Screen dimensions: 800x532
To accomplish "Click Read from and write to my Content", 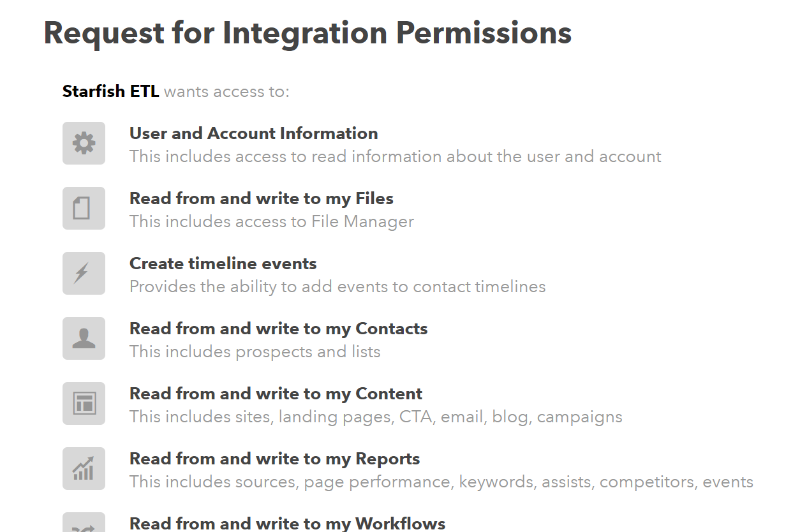I will coord(276,394).
